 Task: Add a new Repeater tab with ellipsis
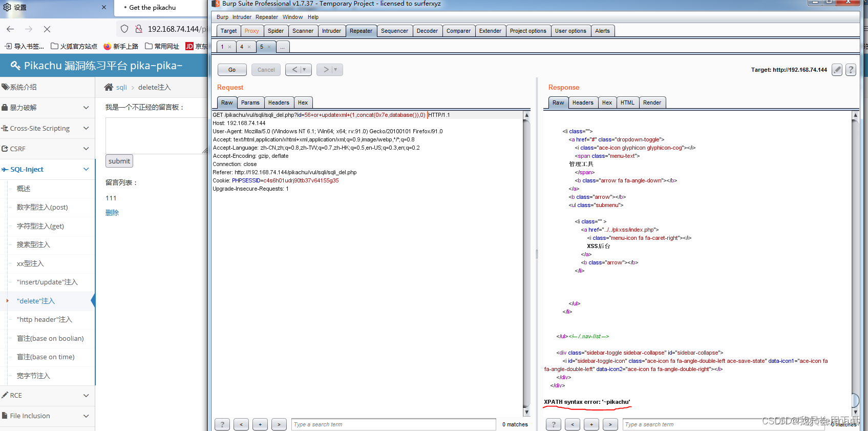point(283,47)
